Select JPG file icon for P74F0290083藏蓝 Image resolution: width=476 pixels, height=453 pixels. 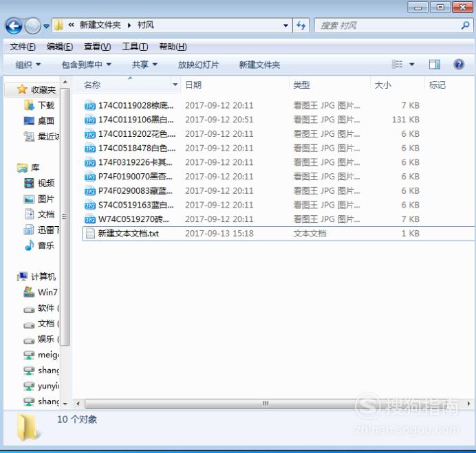[x=90, y=191]
